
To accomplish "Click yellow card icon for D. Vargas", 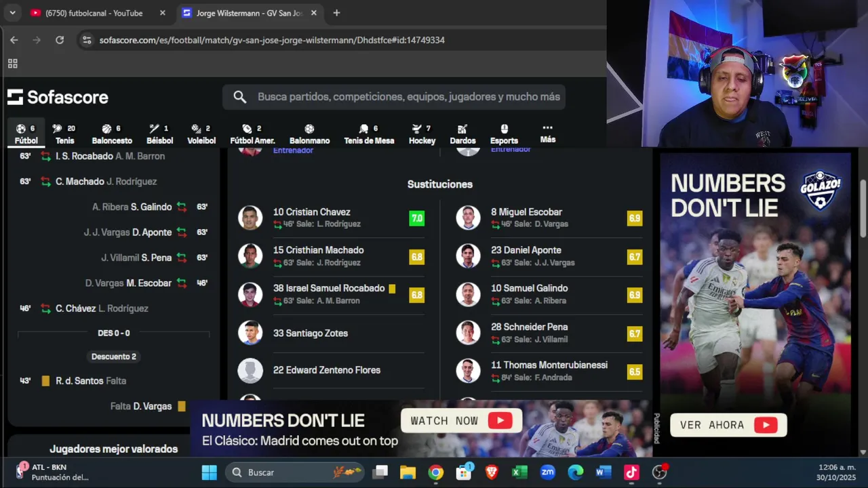I will 182,407.
